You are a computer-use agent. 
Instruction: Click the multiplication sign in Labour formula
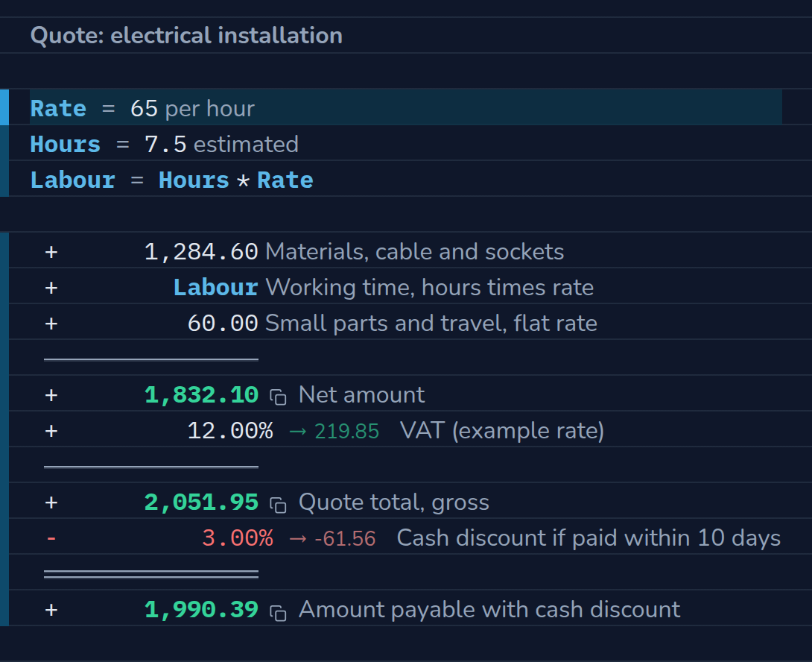point(243,181)
